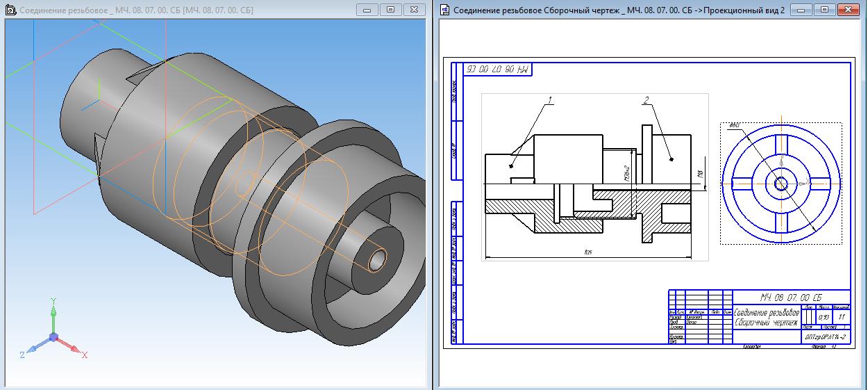The height and width of the screenshot is (390, 868).
Task: Click the drawing window's document icon
Action: click(x=443, y=10)
